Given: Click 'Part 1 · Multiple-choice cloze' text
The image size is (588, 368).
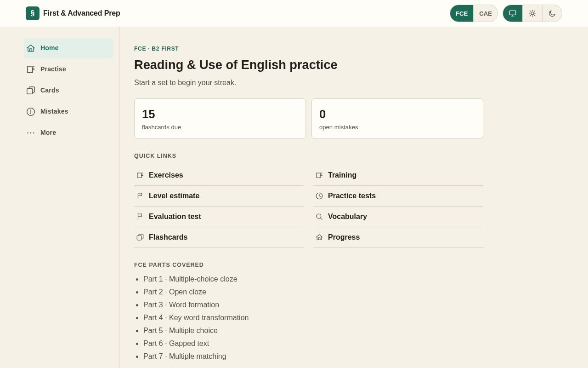Looking at the screenshot, I should click(x=190, y=279).
